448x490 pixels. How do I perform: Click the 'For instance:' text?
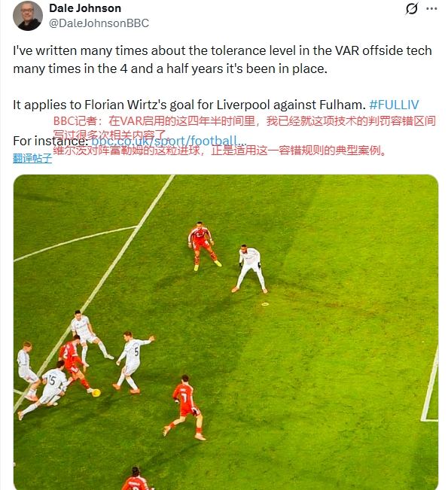(x=50, y=141)
